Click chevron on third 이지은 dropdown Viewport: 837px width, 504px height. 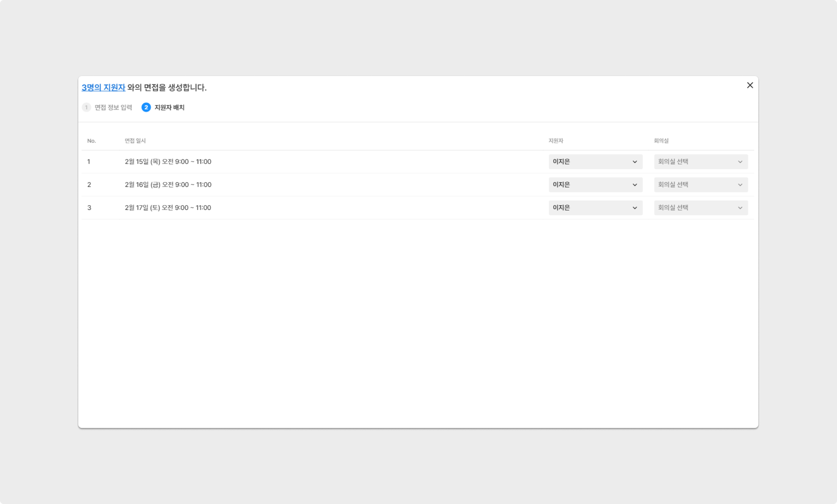click(x=635, y=208)
